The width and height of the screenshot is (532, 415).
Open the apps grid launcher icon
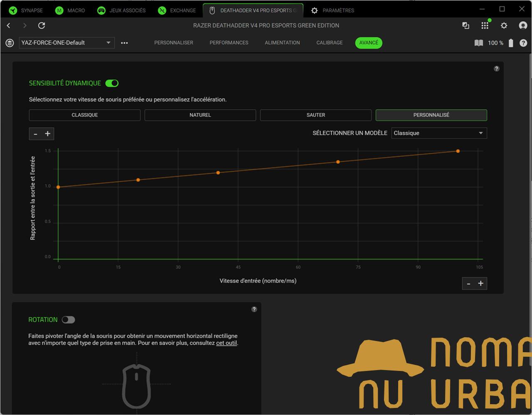[485, 26]
